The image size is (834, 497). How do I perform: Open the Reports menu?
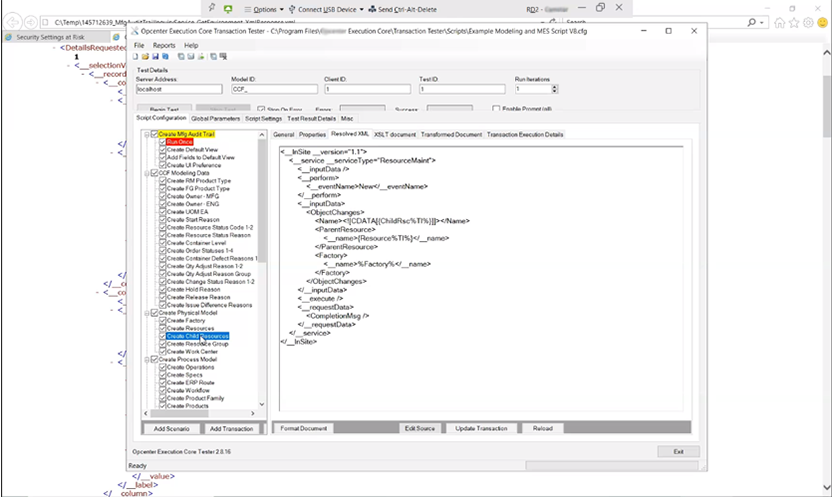tap(164, 45)
